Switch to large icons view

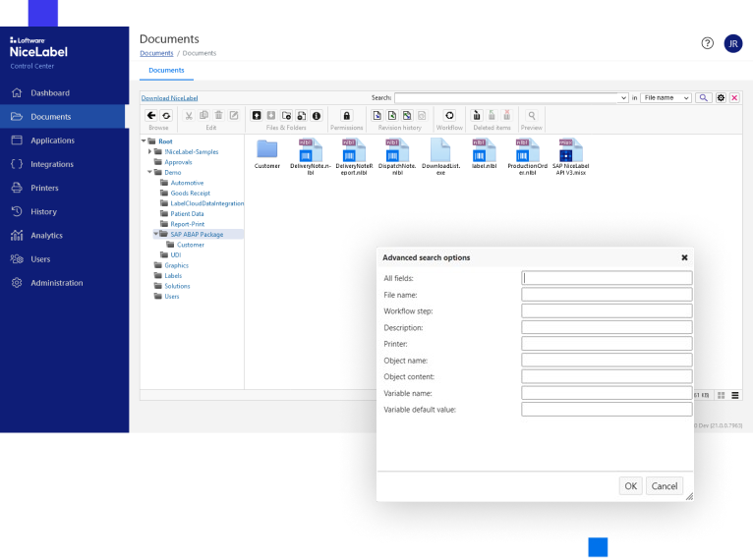(721, 395)
